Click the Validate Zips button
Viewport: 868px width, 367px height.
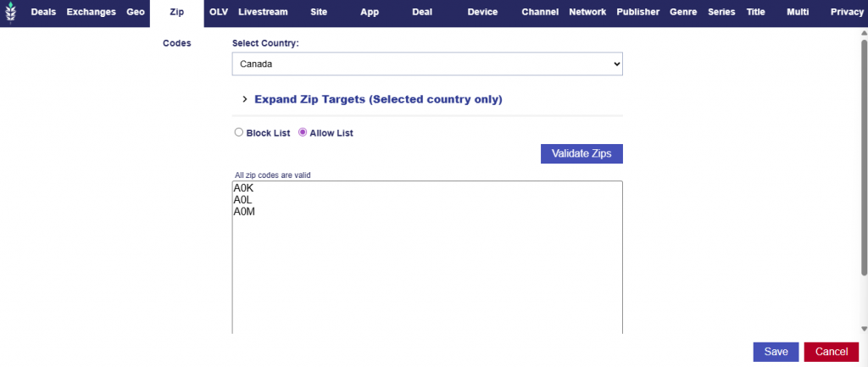(581, 153)
